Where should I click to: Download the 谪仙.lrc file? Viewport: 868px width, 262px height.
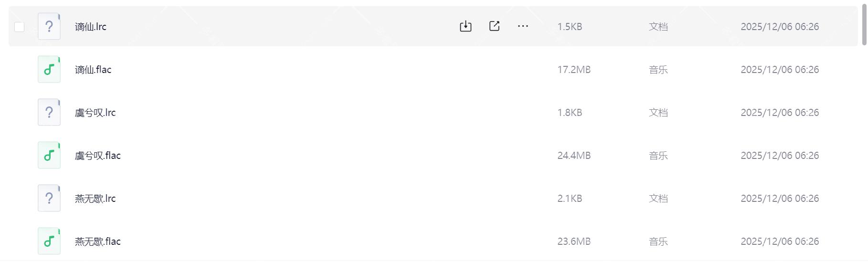point(466,26)
